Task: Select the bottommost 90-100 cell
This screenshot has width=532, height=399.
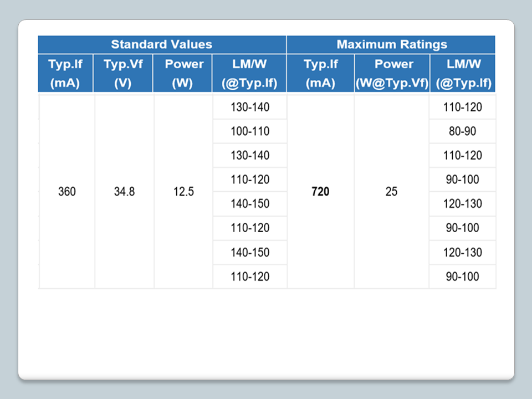Action: point(462,277)
